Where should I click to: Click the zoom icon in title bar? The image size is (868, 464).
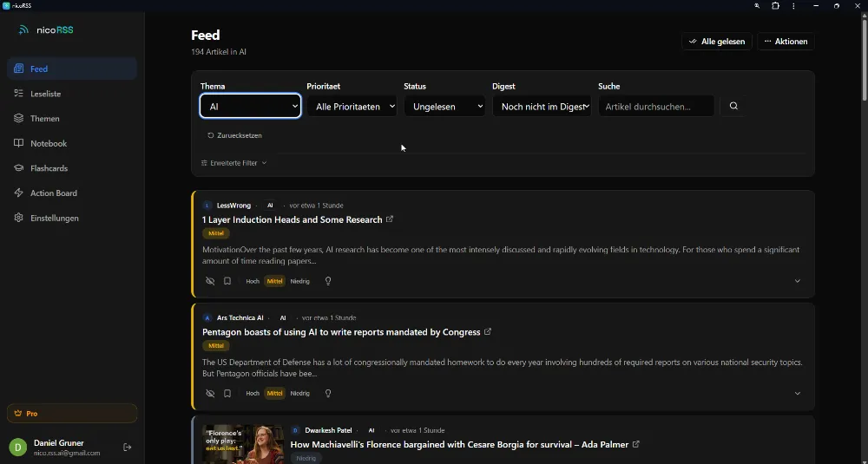pyautogui.click(x=757, y=5)
